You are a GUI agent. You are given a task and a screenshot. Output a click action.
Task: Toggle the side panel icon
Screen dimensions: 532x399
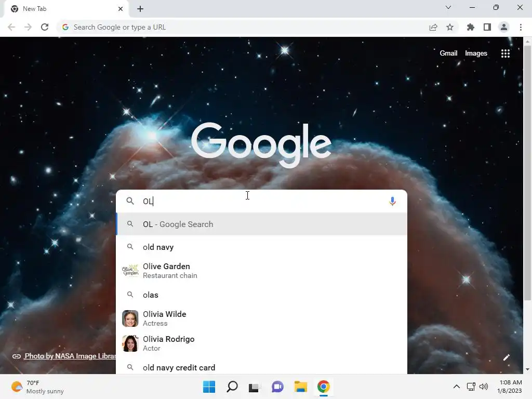point(487,27)
